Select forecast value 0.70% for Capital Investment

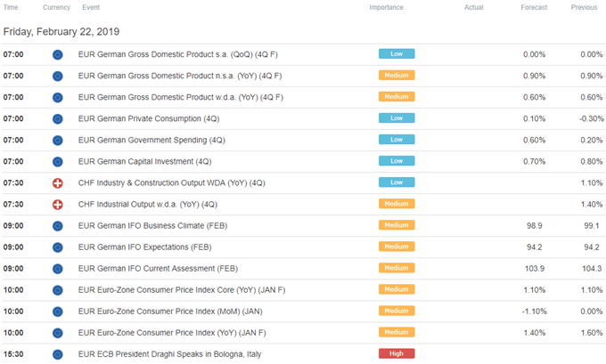pos(534,162)
